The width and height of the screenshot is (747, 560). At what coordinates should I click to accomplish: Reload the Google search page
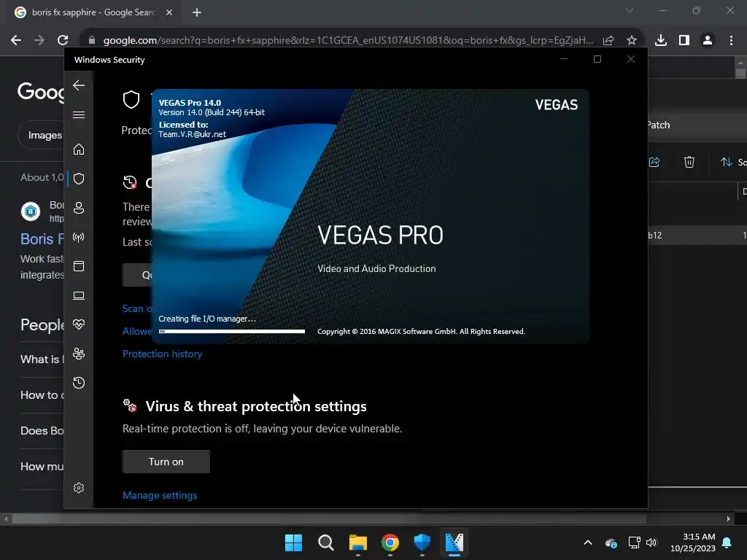tap(63, 41)
